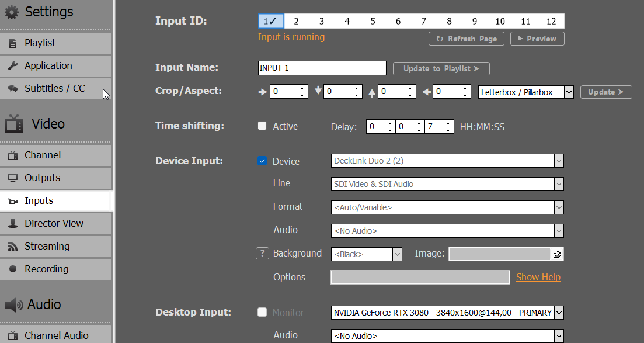
Task: Click the Application wrench icon
Action: pyautogui.click(x=13, y=66)
